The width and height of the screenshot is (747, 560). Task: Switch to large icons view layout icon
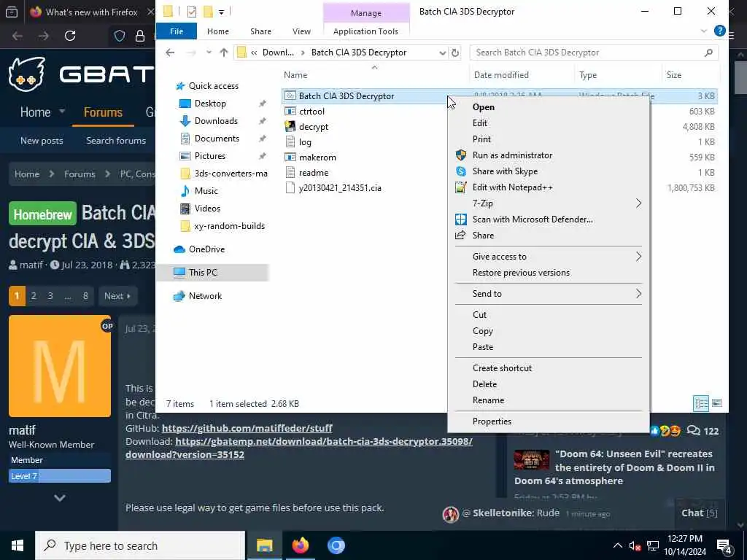(x=717, y=403)
